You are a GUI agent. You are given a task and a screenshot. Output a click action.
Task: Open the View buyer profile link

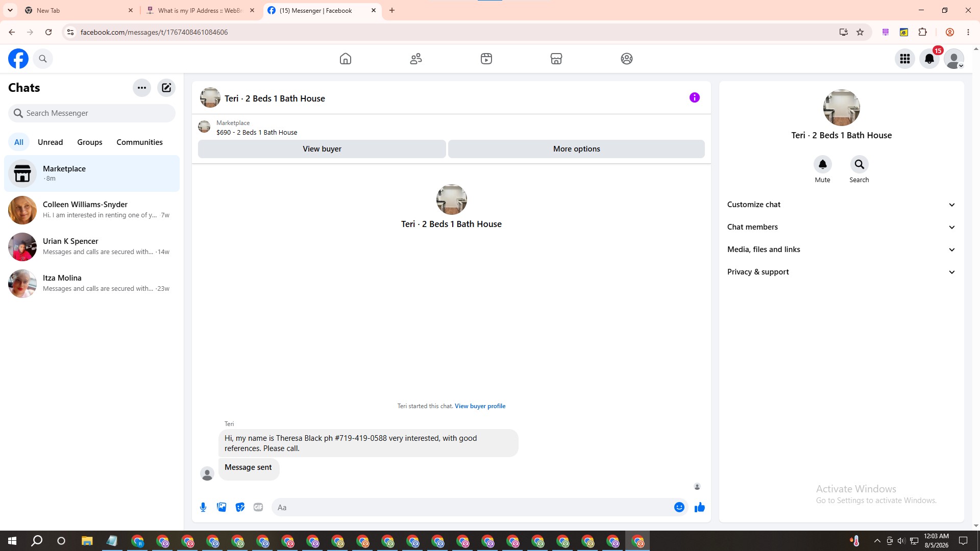480,406
